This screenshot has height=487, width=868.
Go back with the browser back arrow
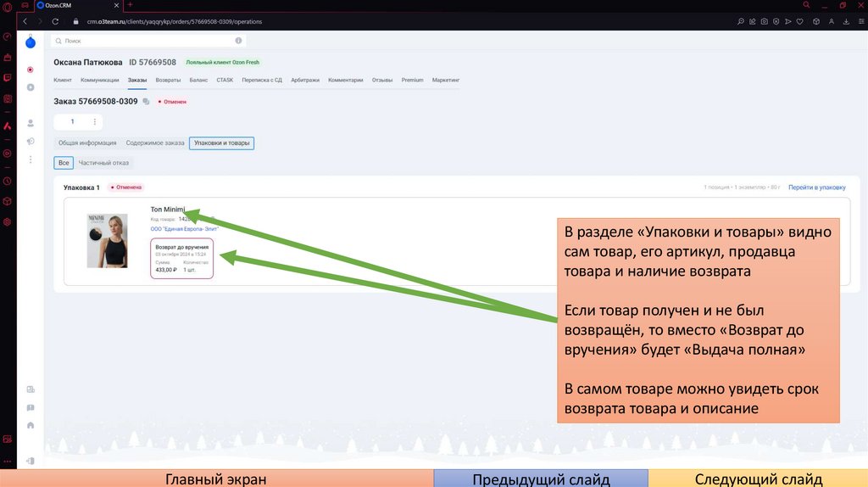[x=25, y=21]
